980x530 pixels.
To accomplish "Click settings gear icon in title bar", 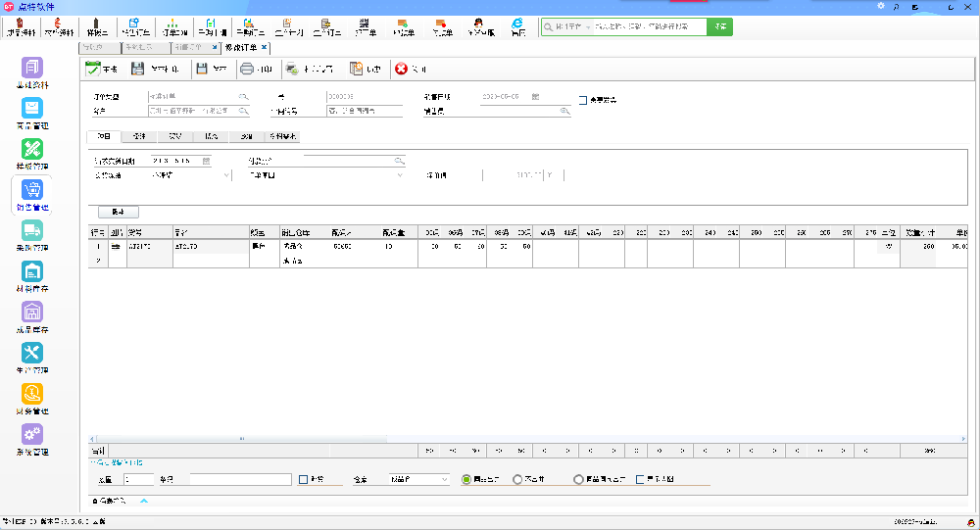I will (881, 6).
